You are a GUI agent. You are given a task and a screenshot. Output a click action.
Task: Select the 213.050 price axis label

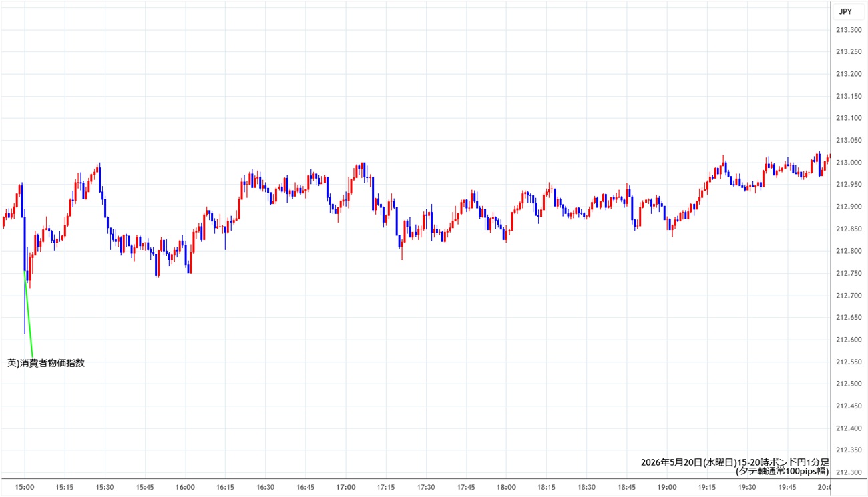847,141
